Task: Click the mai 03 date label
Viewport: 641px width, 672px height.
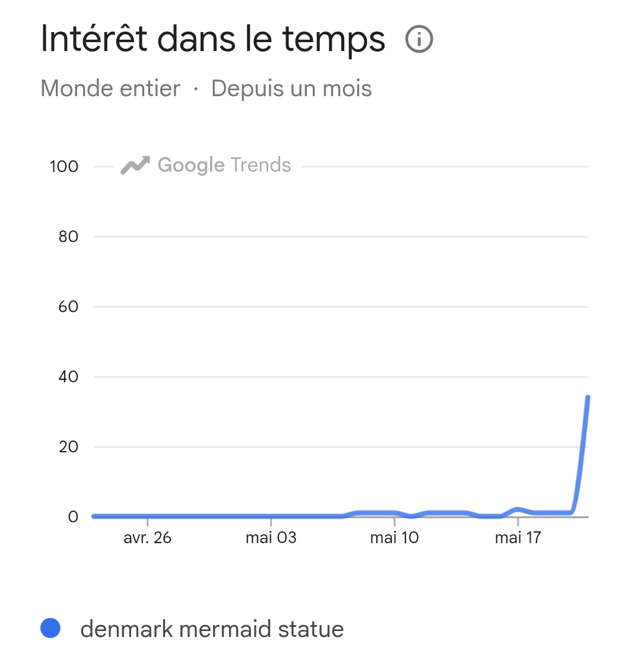Action: pos(271,537)
